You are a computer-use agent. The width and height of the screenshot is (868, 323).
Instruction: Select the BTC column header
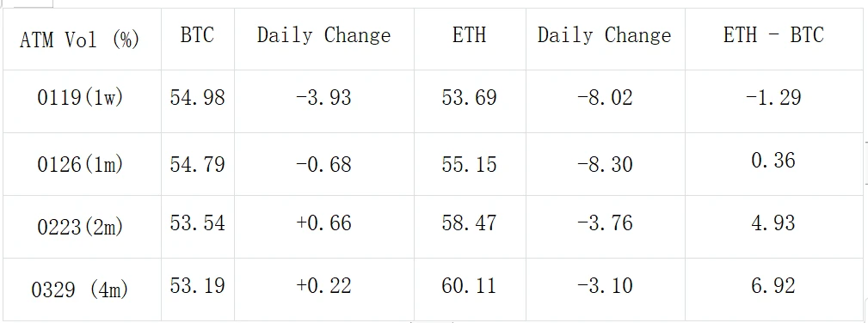(x=198, y=39)
